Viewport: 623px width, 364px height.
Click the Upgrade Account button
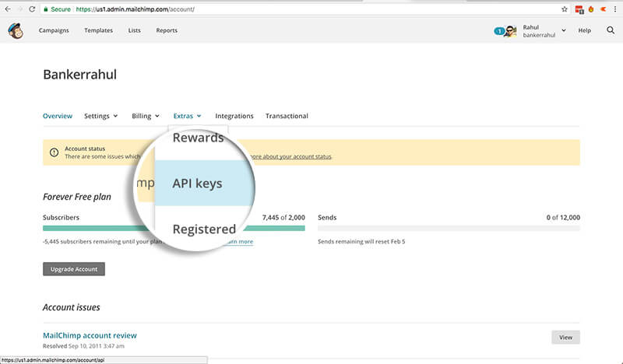(x=74, y=269)
